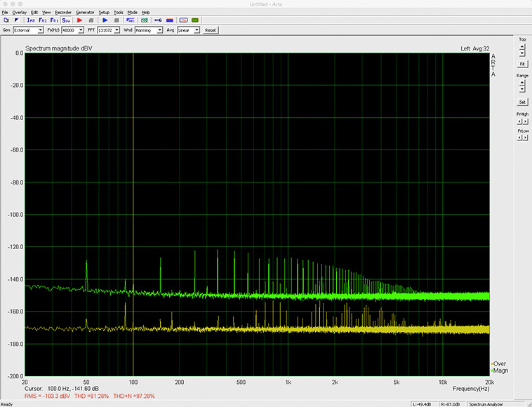This screenshot has height=407, width=532.
Task: Click the RMS = -103.3 dBV readout
Action: [x=47, y=396]
